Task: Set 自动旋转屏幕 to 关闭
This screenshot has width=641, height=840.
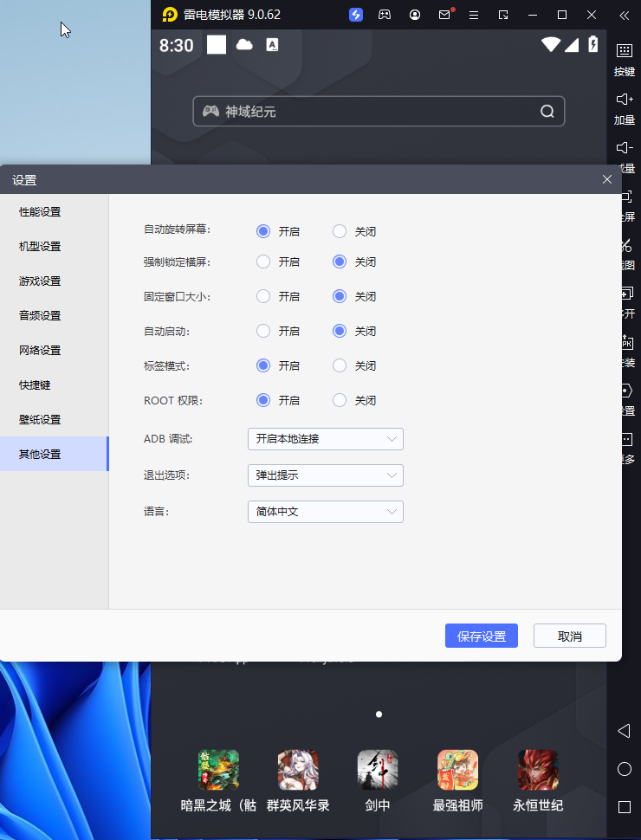Action: coord(340,231)
